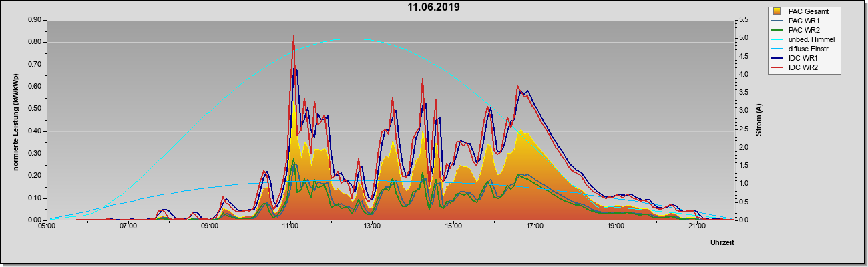868x267 pixels.
Task: Click the unbed. Himmel legend entry
Action: (x=803, y=39)
